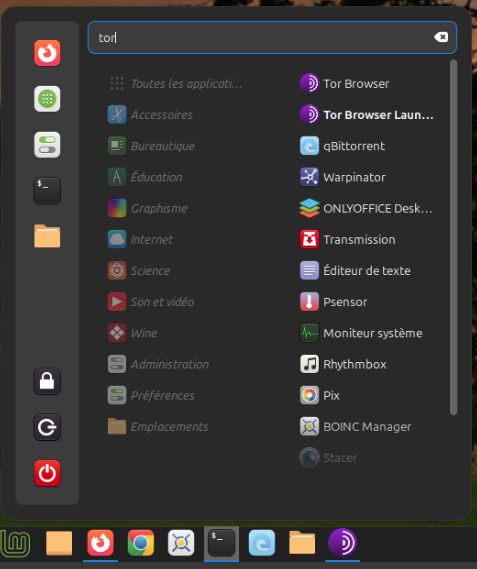The width and height of the screenshot is (477, 569).
Task: Click the results list scrollbar
Action: 453,237
